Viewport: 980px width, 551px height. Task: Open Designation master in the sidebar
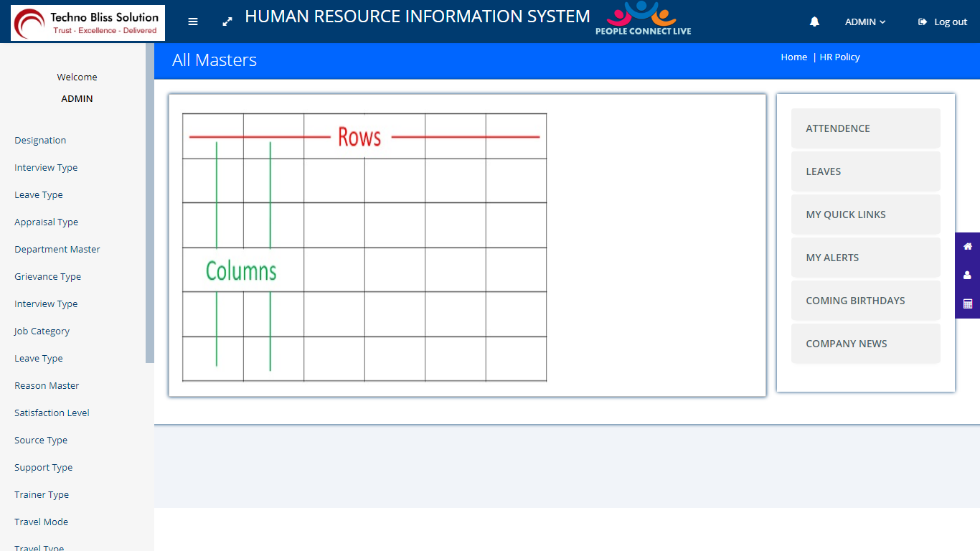click(40, 141)
